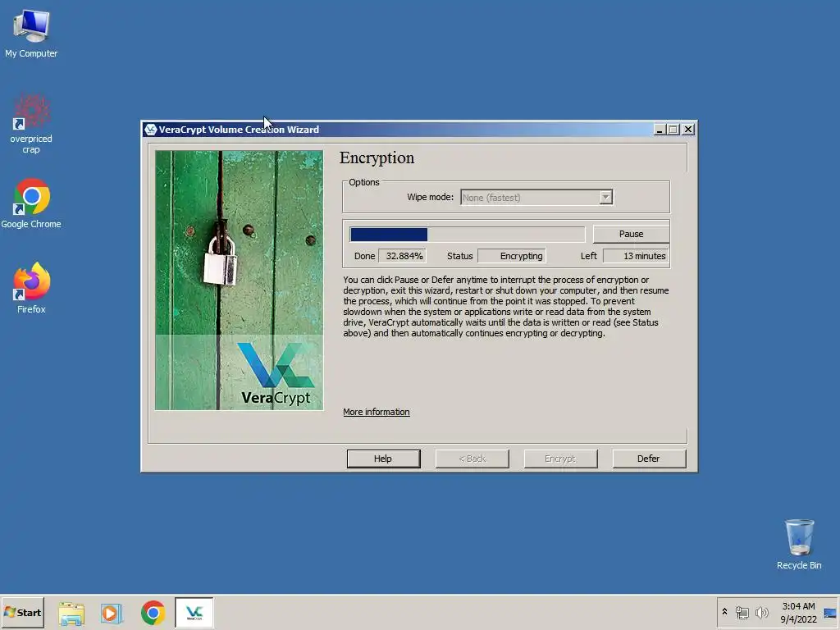Screen dimensions: 840x630
Task: Click the Options group label
Action: 363,182
